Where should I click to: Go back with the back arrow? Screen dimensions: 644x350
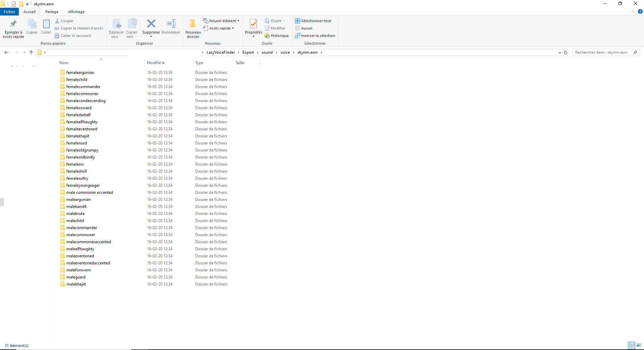coord(6,52)
